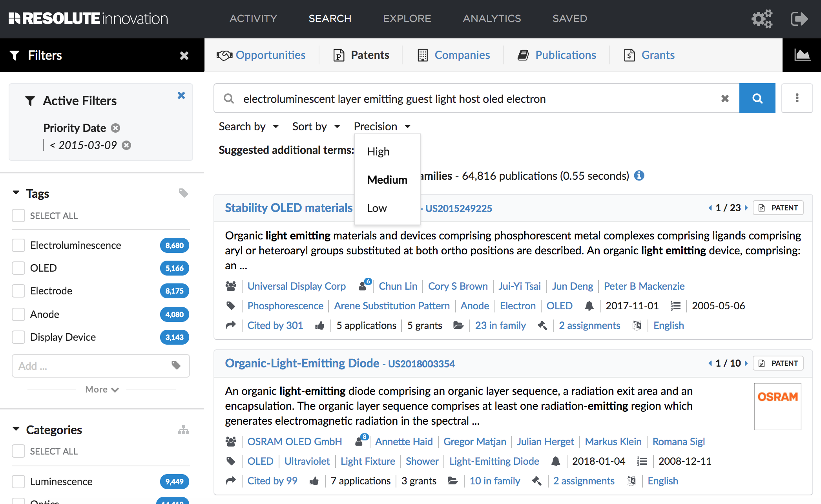This screenshot has height=504, width=821.
Task: Remove the < 2015-03-09 date value
Action: pyautogui.click(x=126, y=145)
